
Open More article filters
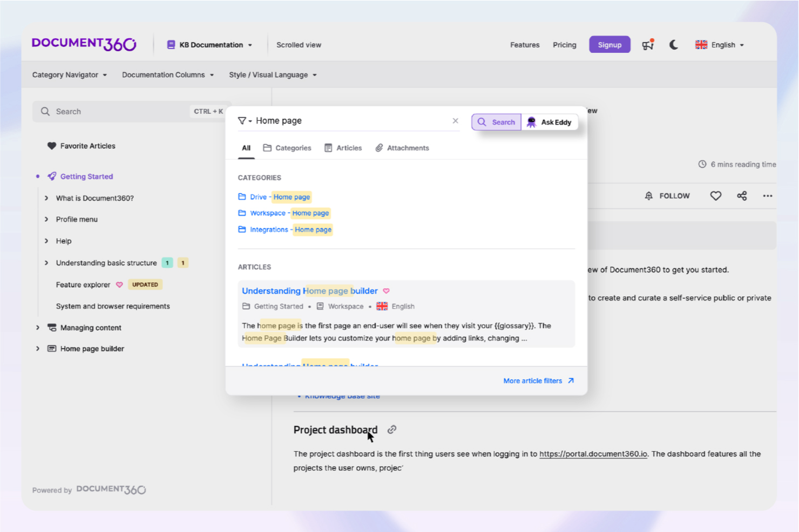click(532, 380)
